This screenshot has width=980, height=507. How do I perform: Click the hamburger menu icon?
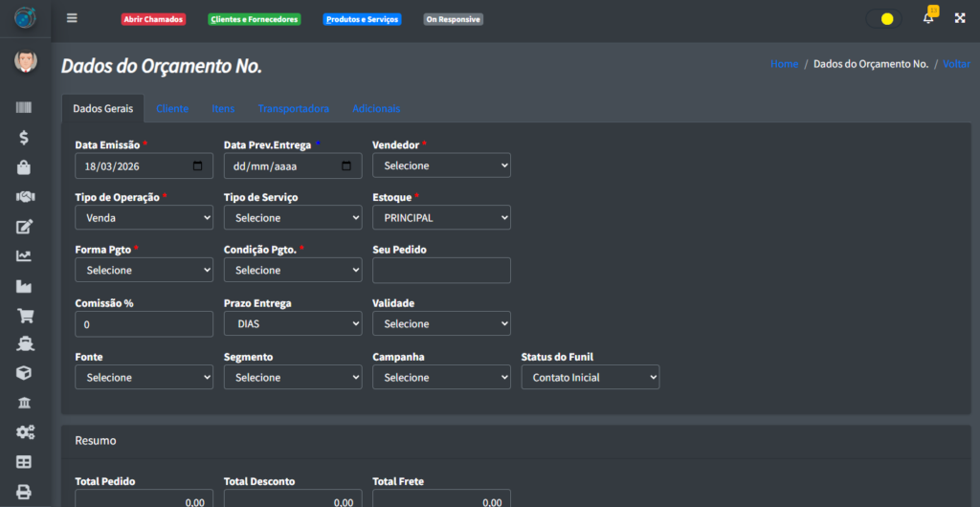(72, 18)
